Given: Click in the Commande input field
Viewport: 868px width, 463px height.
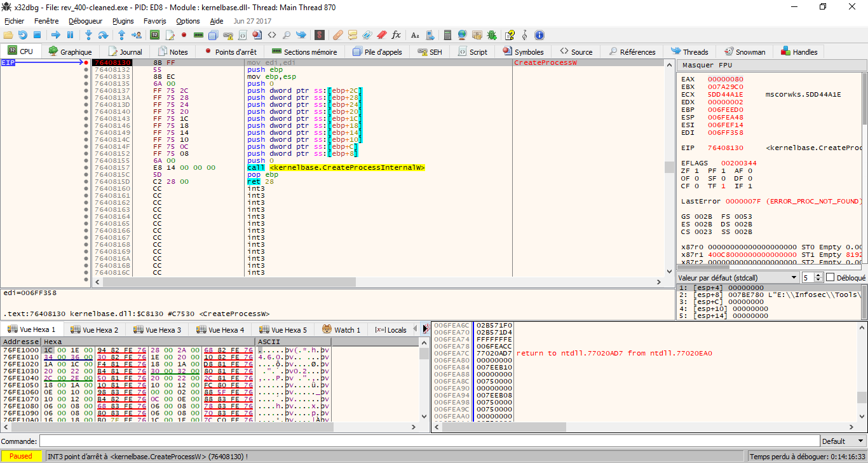Looking at the screenshot, I should [x=427, y=441].
